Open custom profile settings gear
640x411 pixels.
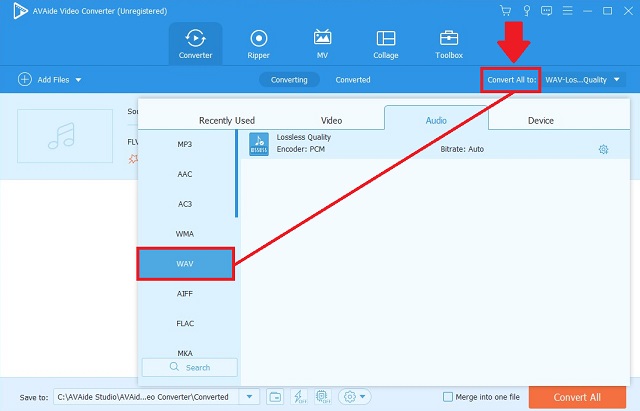point(603,149)
